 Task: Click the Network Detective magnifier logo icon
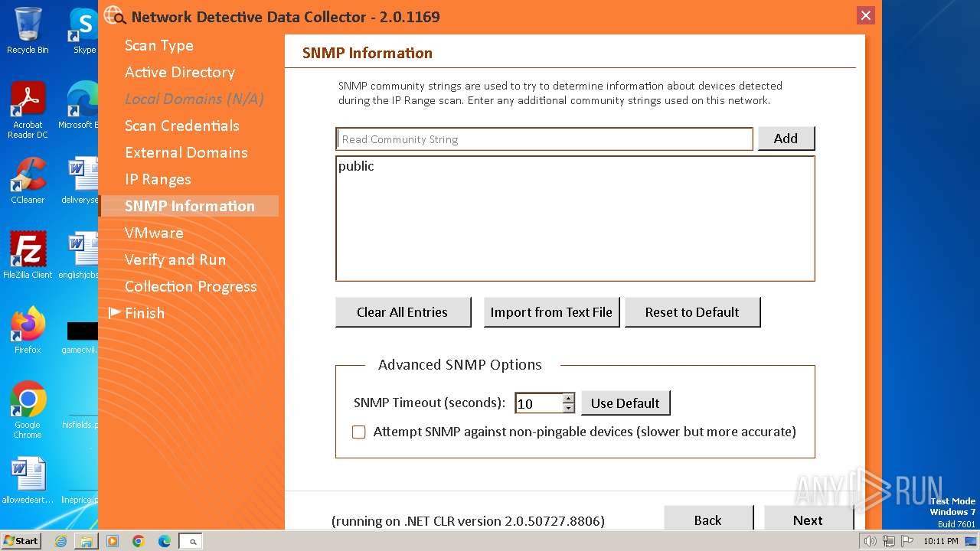(115, 16)
